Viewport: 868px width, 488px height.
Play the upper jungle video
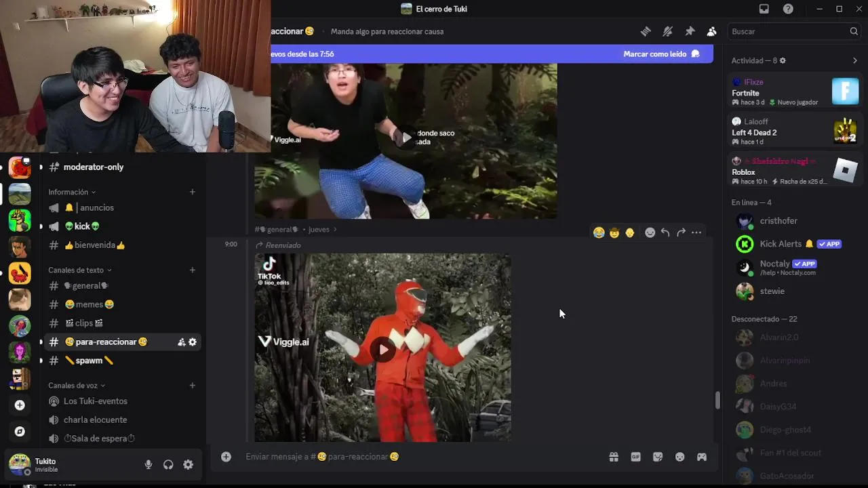[406, 138]
